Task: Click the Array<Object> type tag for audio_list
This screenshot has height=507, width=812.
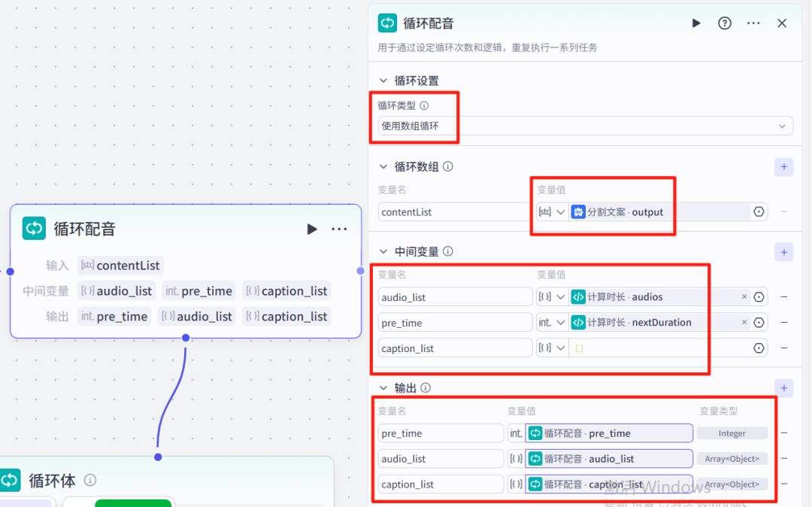Action: tap(732, 458)
